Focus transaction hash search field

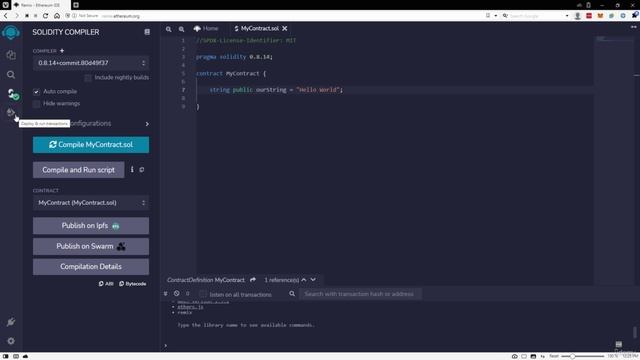coord(360,294)
